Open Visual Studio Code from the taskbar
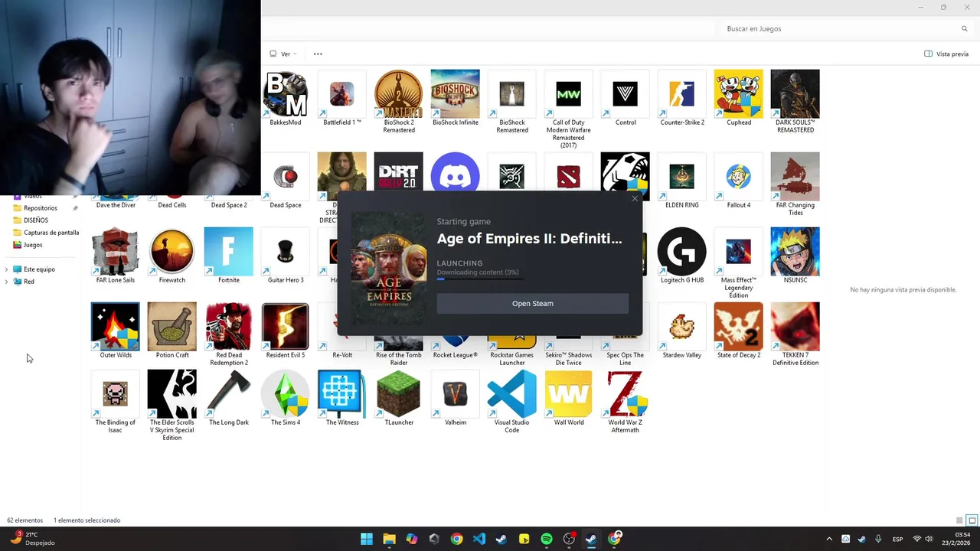980x551 pixels. coord(479,539)
